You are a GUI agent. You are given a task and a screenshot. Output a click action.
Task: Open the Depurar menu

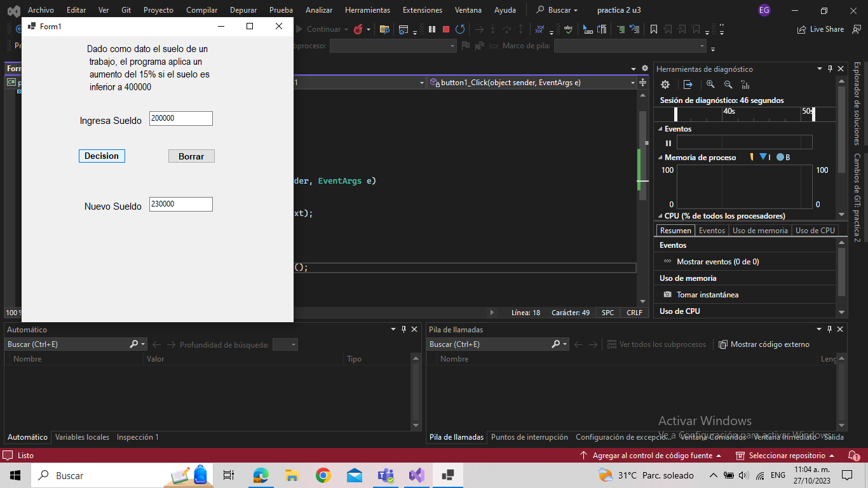pos(243,10)
